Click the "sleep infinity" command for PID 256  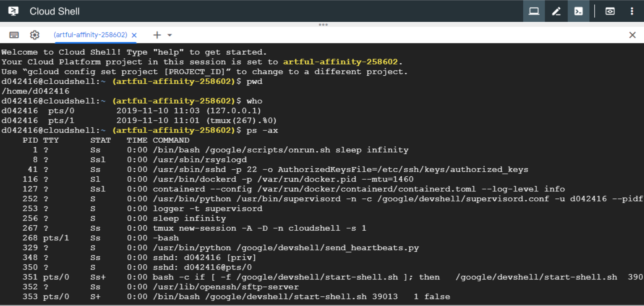[x=189, y=218]
